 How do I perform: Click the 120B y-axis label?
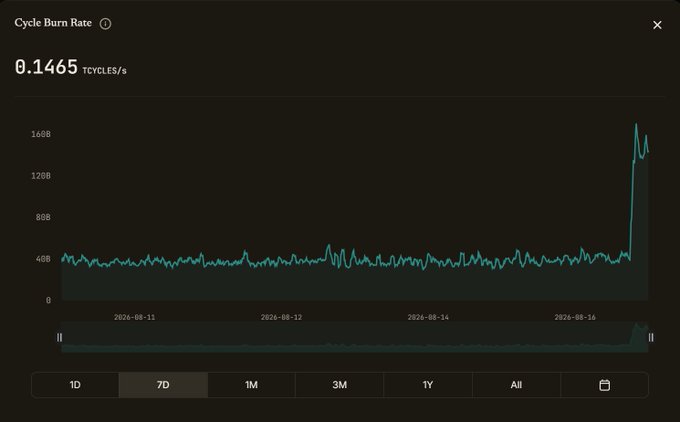tap(41, 176)
